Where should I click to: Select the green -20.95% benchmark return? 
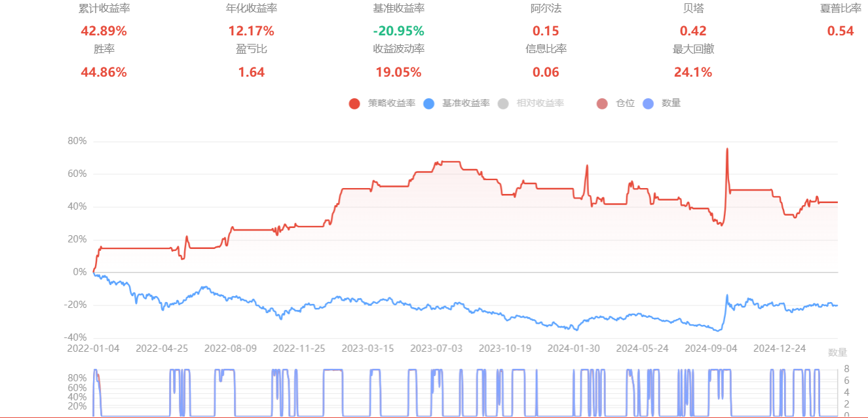tap(398, 31)
